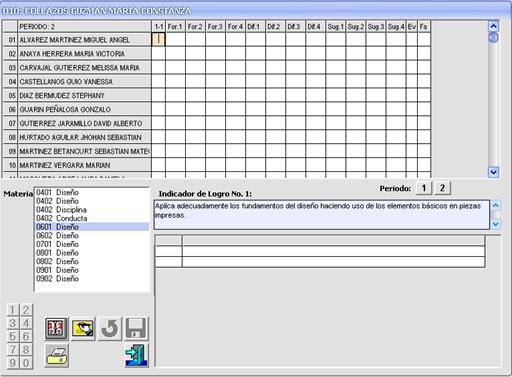Screen dimensions: 512x377
Task: Select student HURTADO AGUILAR JHOHAN SEBASTIAN
Action: coord(84,137)
